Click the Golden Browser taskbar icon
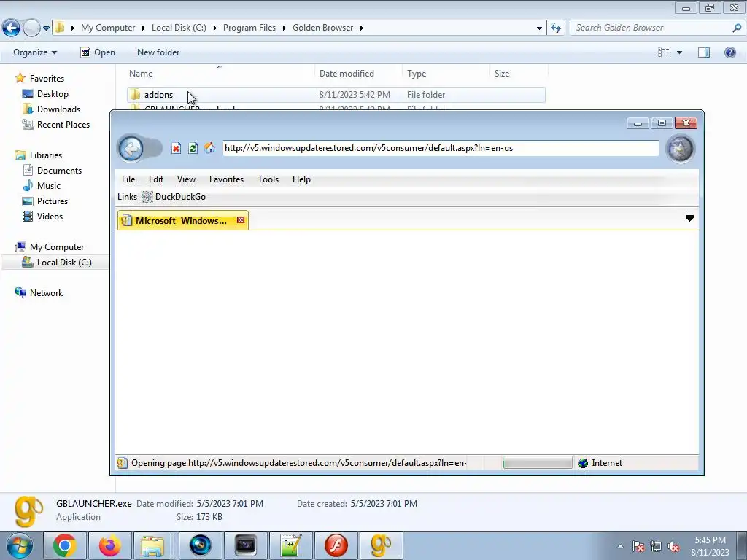The image size is (747, 560). (381, 545)
